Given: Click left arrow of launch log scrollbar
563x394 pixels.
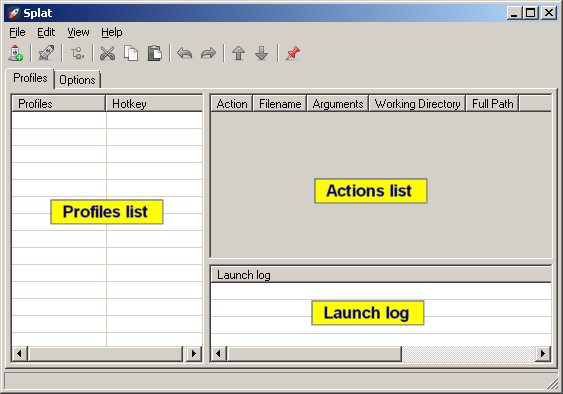Looking at the screenshot, I should (219, 354).
